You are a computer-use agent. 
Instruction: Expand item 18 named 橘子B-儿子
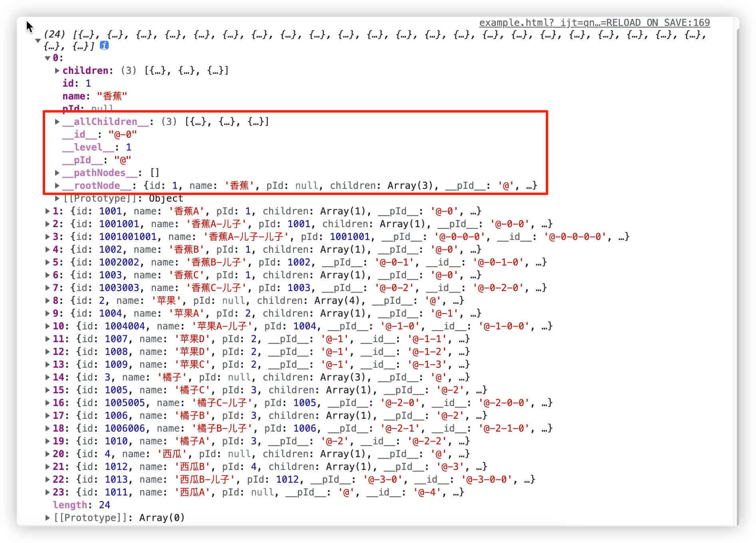coord(48,428)
